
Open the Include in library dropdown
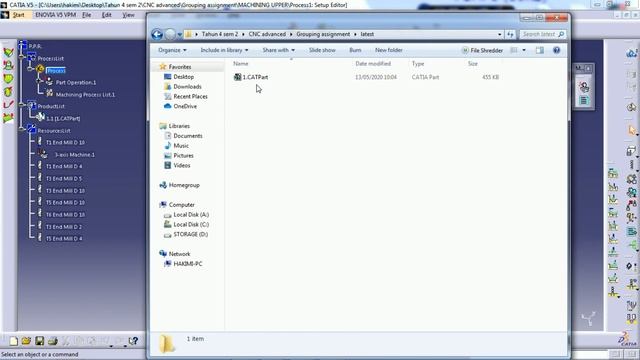pos(224,50)
